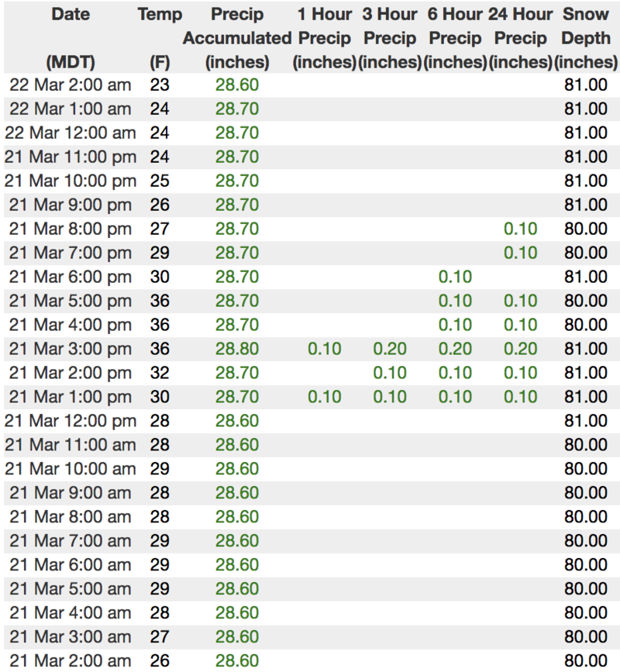620x672 pixels.
Task: Click the temperature value 23
Action: click(160, 85)
